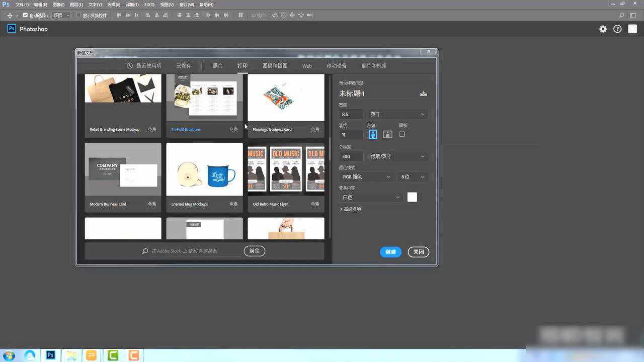Switch to the 移动设备 tab
644x362 pixels.
coord(337,66)
